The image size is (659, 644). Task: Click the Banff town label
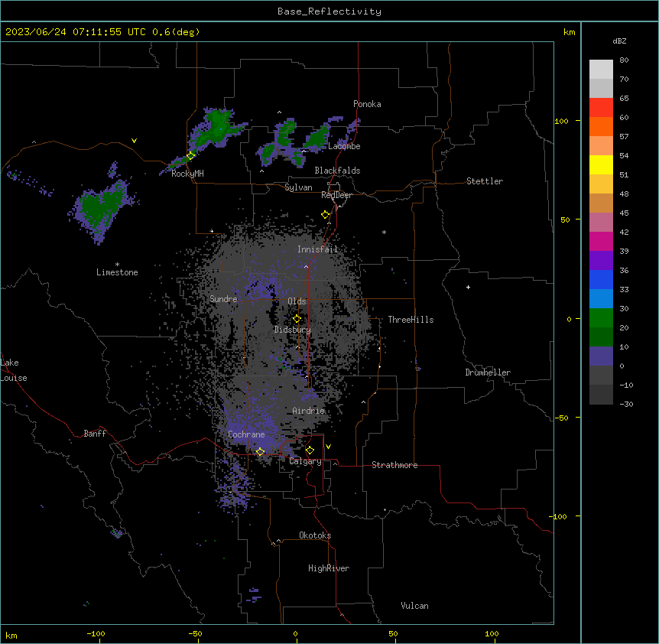tap(95, 434)
